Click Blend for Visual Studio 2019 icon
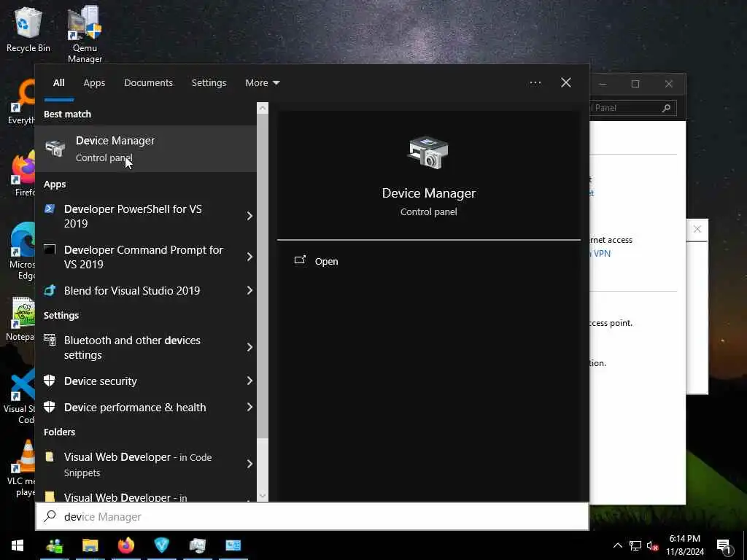 coord(50,290)
